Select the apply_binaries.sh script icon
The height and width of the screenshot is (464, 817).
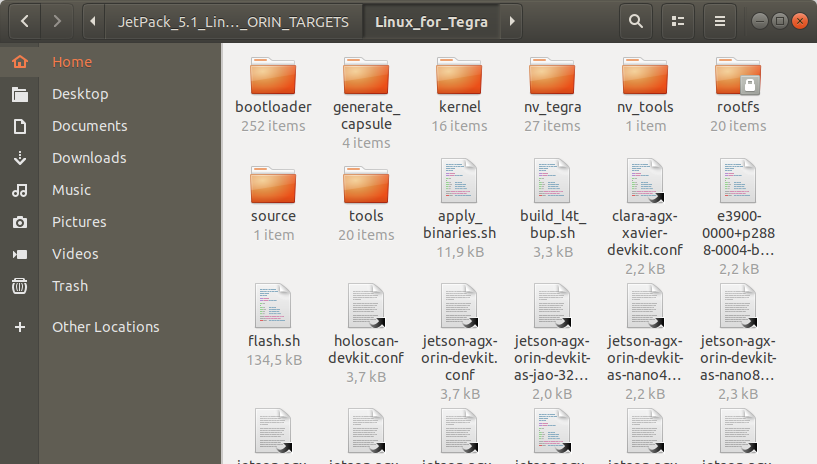coord(459,181)
